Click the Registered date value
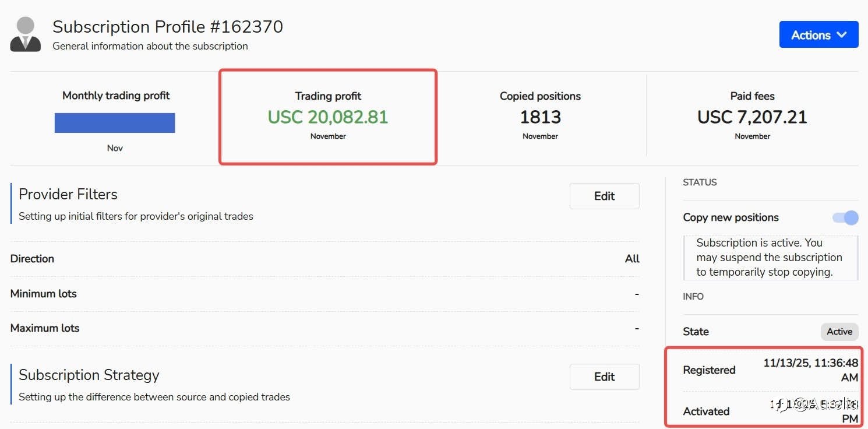Screen dimensions: 868x429 [x=810, y=370]
